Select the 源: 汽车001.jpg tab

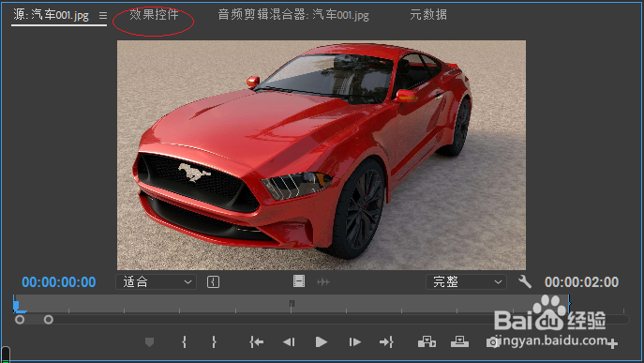pyautogui.click(x=52, y=15)
